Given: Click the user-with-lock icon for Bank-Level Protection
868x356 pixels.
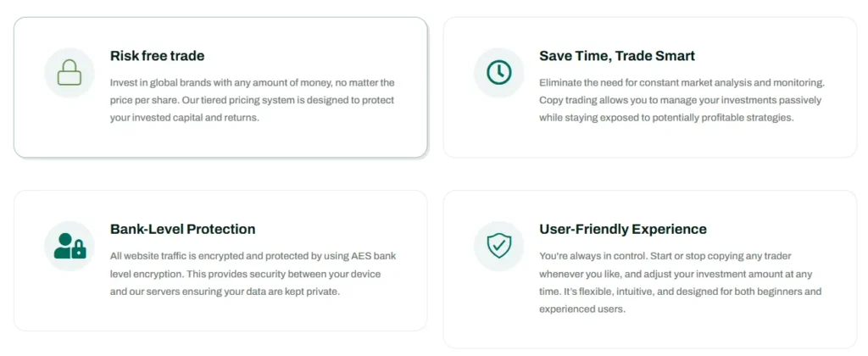Looking at the screenshot, I should pos(70,246).
